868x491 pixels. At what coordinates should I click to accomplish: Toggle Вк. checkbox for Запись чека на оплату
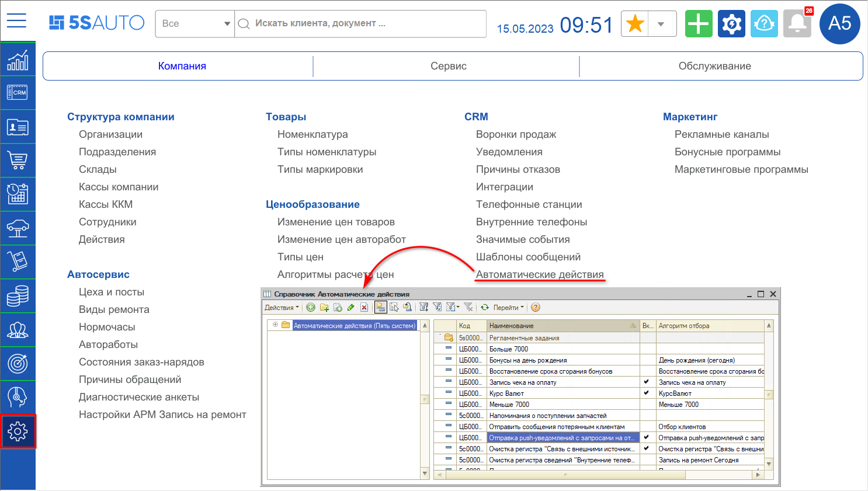pos(647,382)
